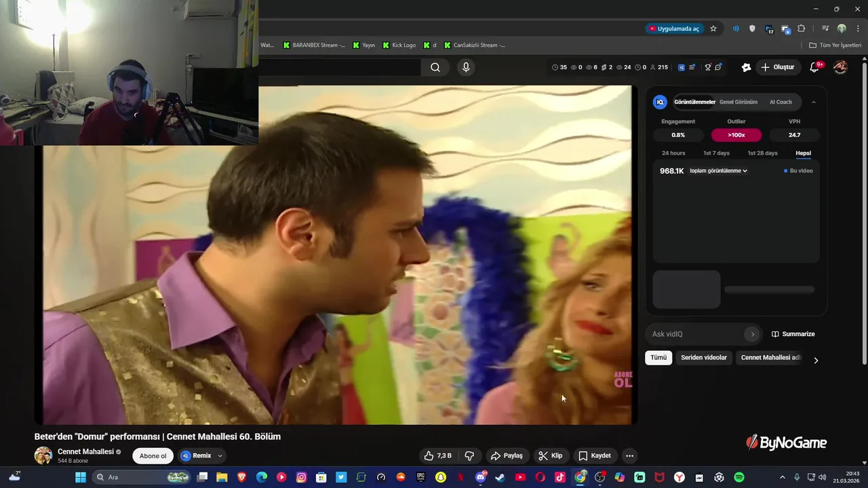
Task: Click the >100x outlier badge
Action: point(736,135)
